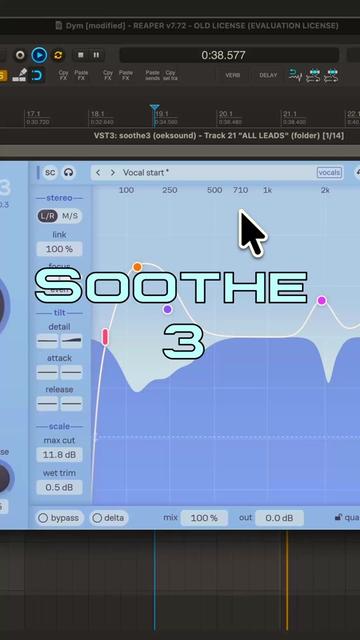This screenshot has width=360, height=640.
Task: Click the link 100 % value field
Action: [x=59, y=249]
